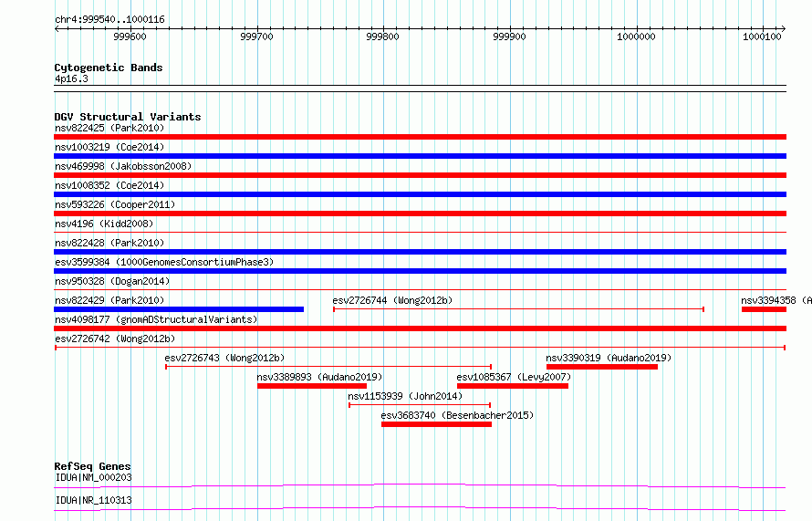The image size is (812, 521).
Task: Click nsv4098177 (gnomADStructuralVariants) label
Action: pyautogui.click(x=156, y=319)
